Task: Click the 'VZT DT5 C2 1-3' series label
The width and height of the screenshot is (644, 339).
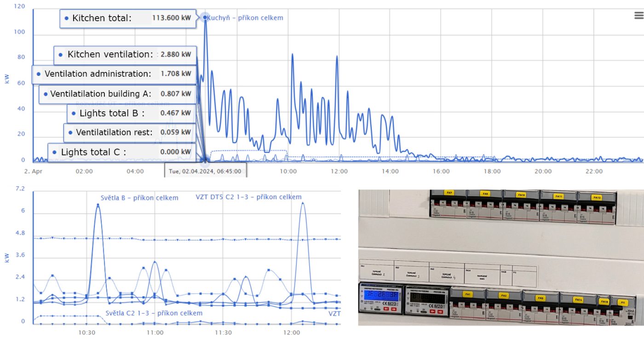Action: (248, 197)
